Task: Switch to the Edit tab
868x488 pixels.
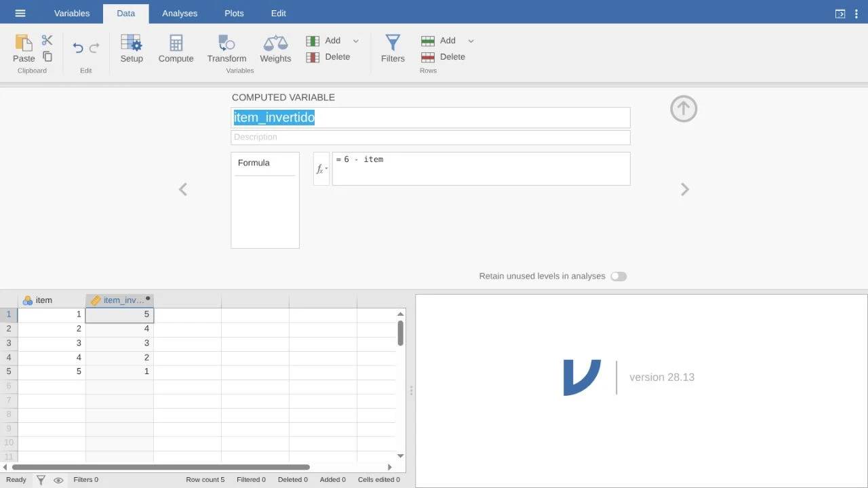Action: tap(278, 13)
